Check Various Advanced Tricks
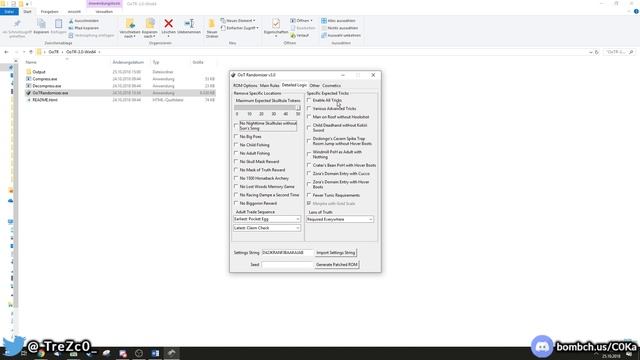The width and height of the screenshot is (640, 360). (x=309, y=108)
